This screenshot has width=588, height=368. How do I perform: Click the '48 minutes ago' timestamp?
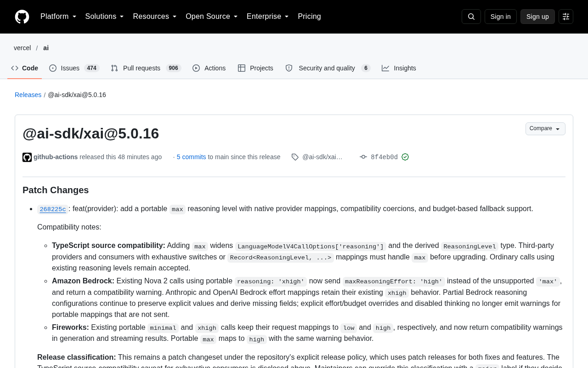[140, 157]
